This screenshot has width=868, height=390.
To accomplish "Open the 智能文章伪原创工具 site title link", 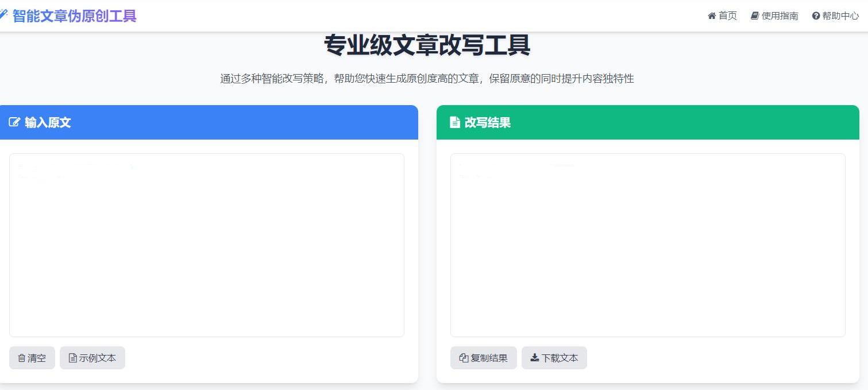I will point(74,16).
